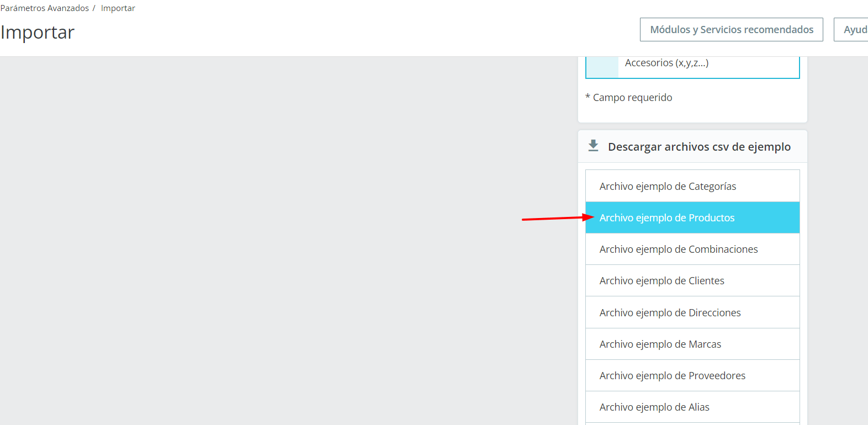868x425 pixels.
Task: Click the Ayuda button
Action: [x=851, y=29]
